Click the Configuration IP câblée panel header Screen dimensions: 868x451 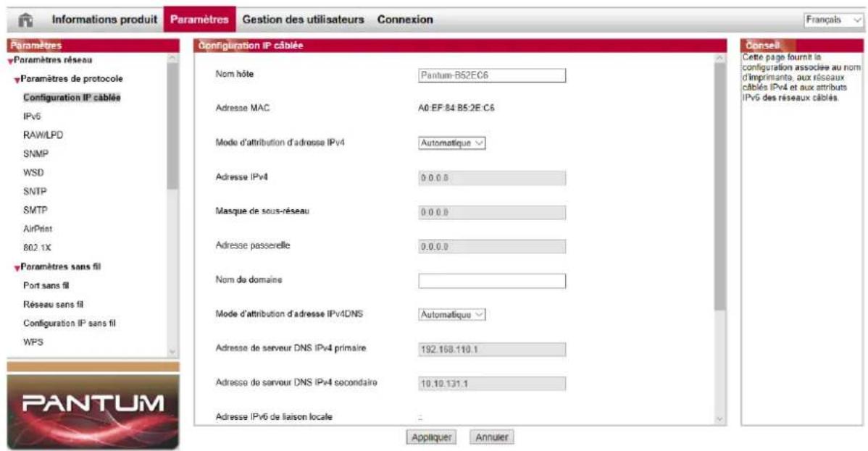460,46
